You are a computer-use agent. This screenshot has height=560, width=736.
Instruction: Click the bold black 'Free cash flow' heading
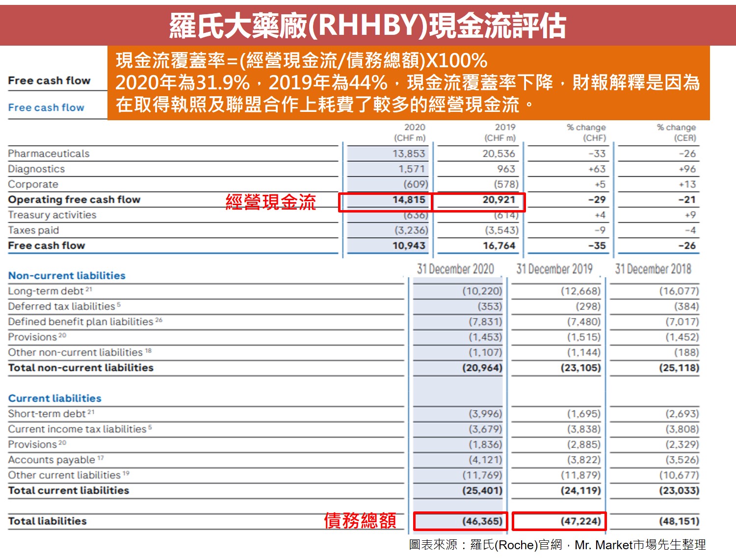pyautogui.click(x=49, y=80)
